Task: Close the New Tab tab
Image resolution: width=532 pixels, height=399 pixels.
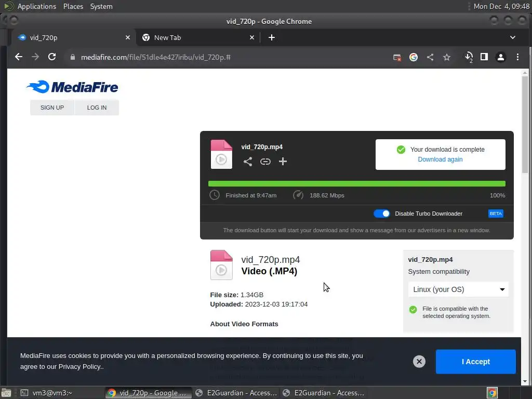Action: coord(252,37)
